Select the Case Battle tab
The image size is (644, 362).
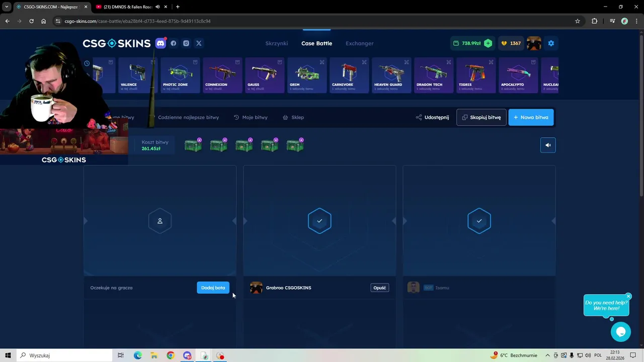316,43
